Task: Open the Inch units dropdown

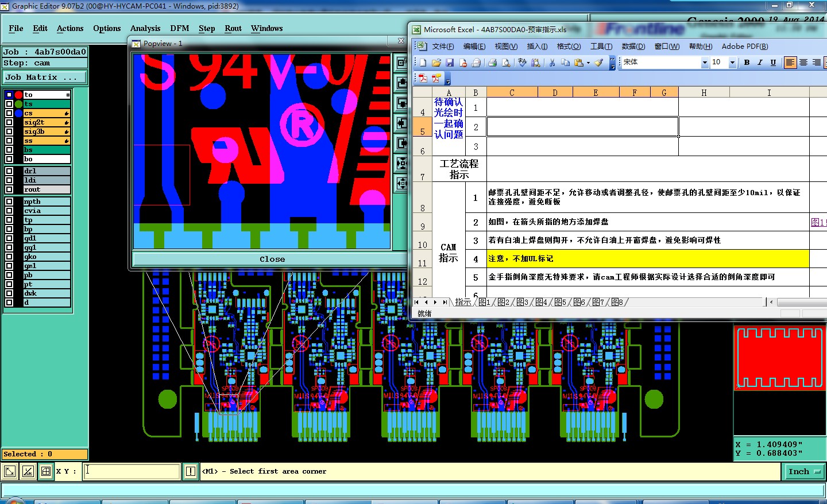Action: pyautogui.click(x=804, y=472)
